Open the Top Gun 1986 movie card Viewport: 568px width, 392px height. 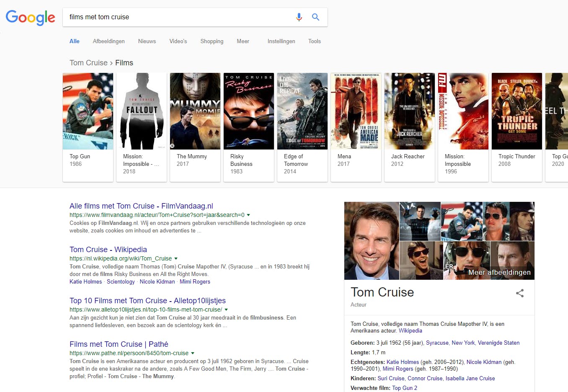[88, 127]
